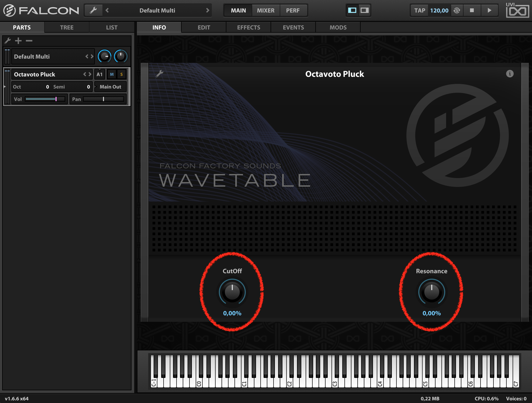Click the info icon on the panel
Viewport: 532px width, 403px height.
click(510, 74)
